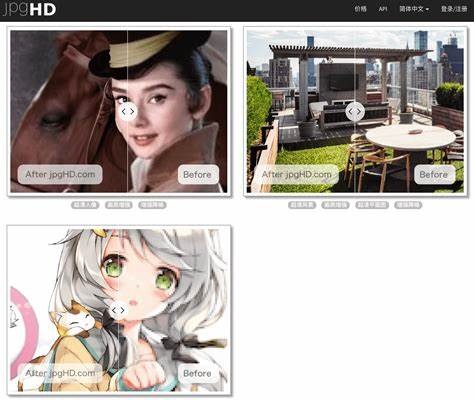
Task: Click After jpgHD.com label on portrait photo
Action: tap(60, 174)
